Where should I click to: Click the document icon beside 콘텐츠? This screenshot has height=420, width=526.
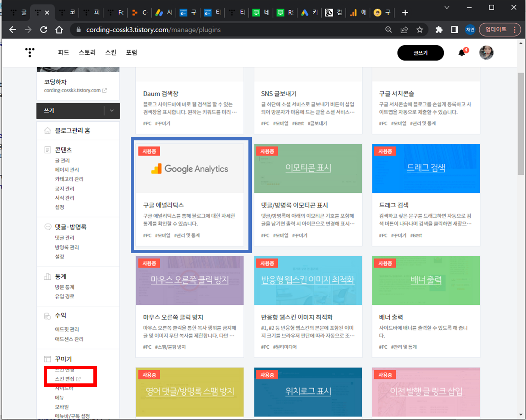(x=47, y=150)
